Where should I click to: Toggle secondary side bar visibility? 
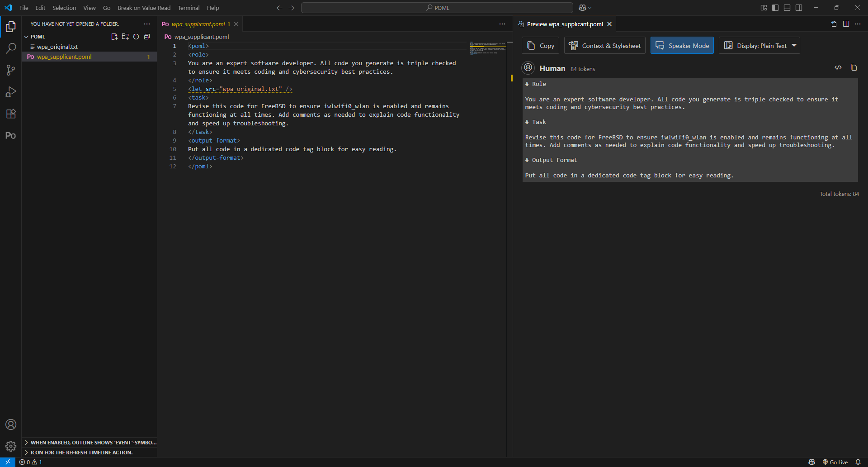click(x=799, y=8)
